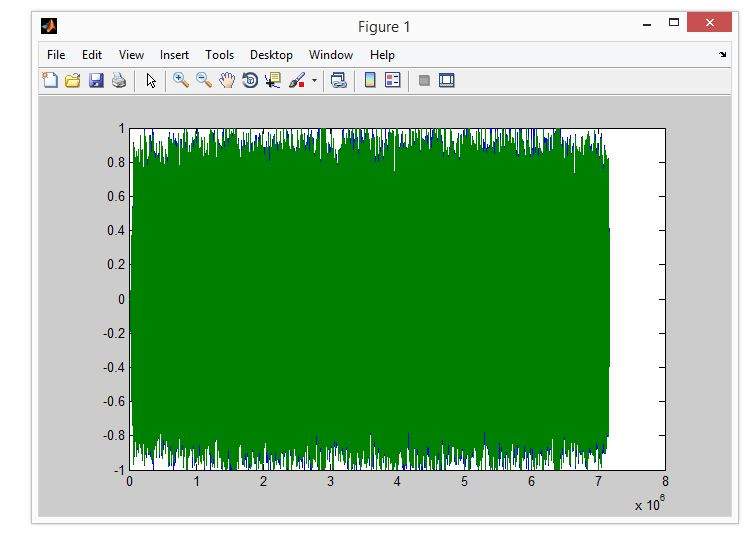Maximize the Figure 1 window
The height and width of the screenshot is (539, 756).
(674, 23)
